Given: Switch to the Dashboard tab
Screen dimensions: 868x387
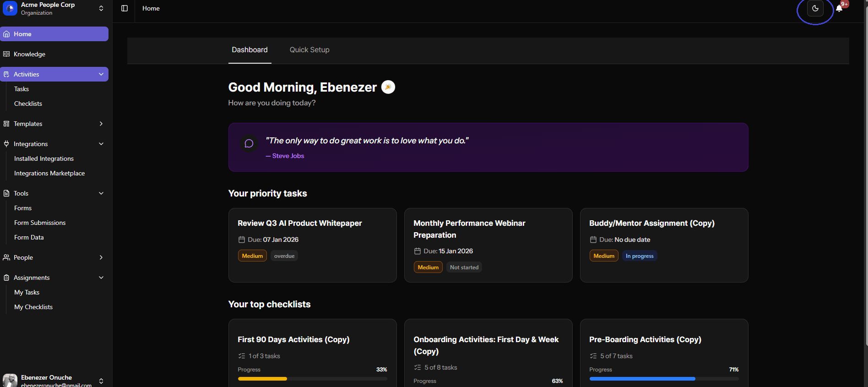Looking at the screenshot, I should click(x=250, y=50).
